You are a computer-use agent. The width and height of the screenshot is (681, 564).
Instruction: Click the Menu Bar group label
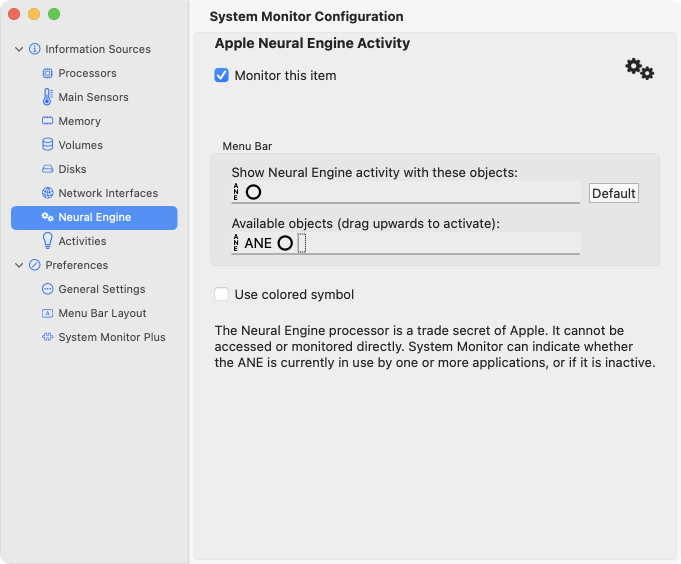(247, 146)
